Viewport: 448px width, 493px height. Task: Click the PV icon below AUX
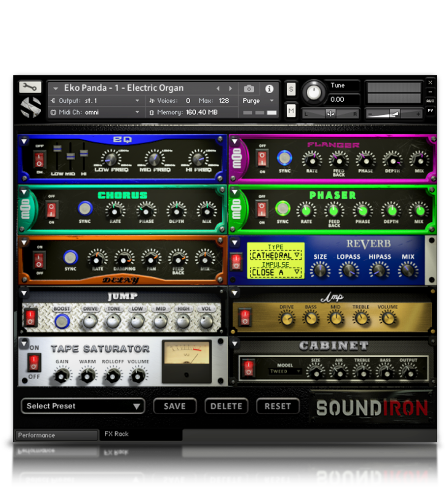[x=430, y=111]
